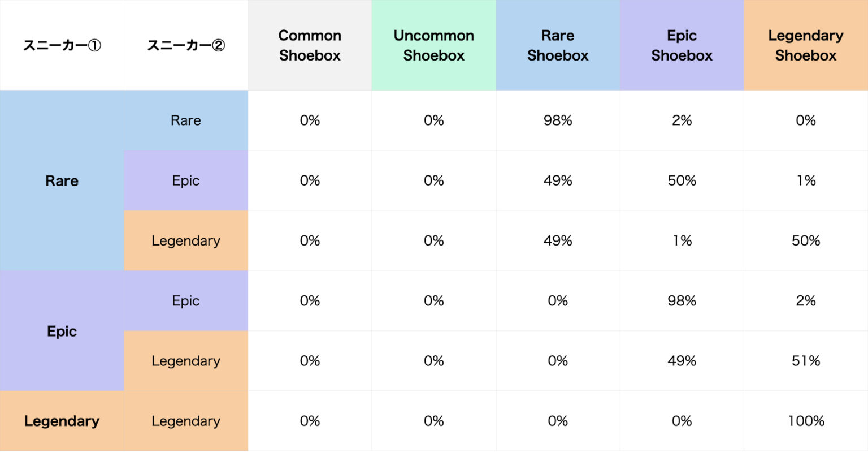Select the Epic Shoebox column header
The image size is (868, 452).
coord(682,45)
